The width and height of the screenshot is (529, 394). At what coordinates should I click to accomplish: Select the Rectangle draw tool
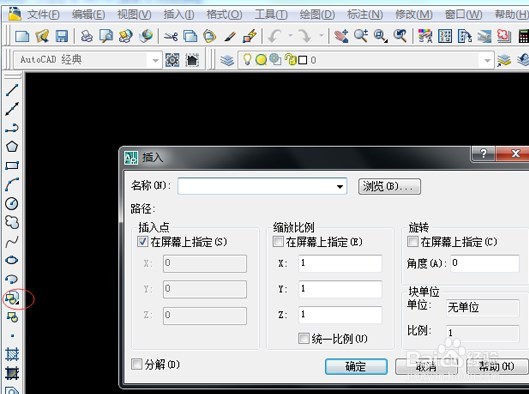point(12,166)
